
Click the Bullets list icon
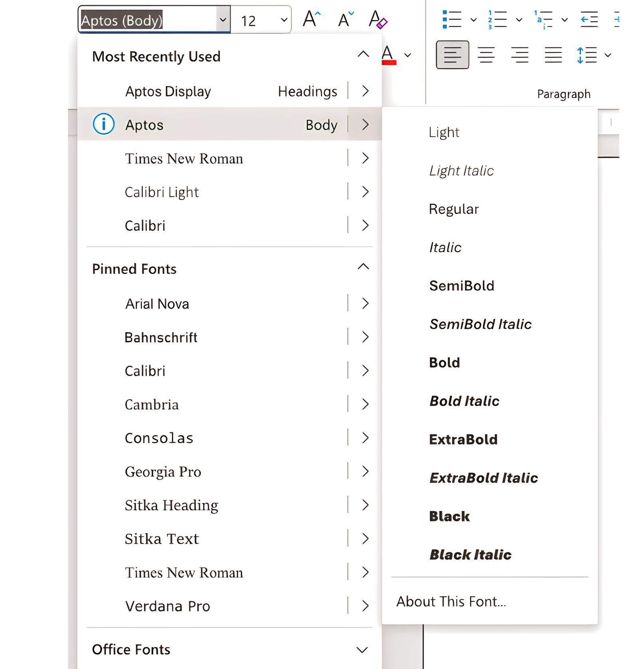coord(452,19)
